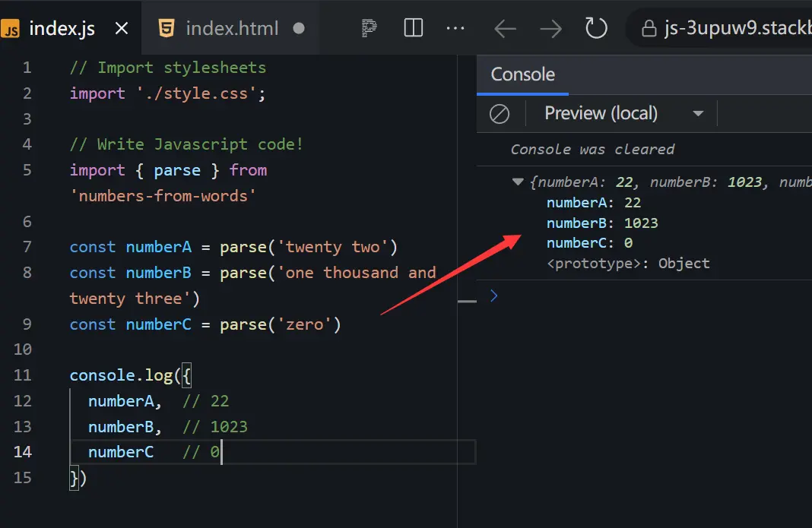Close the index.js tab
Screen dimensions: 812x528
coord(121,29)
